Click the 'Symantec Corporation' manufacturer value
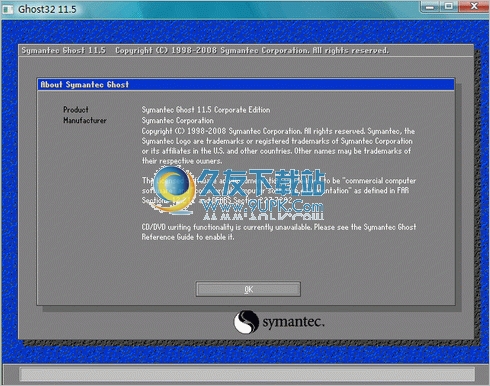Screen dimensions: 490x386 point(177,120)
